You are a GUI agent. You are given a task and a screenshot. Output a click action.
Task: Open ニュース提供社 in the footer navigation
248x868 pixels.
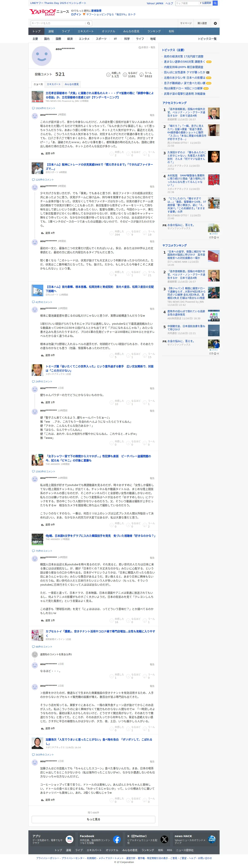click(x=185, y=850)
